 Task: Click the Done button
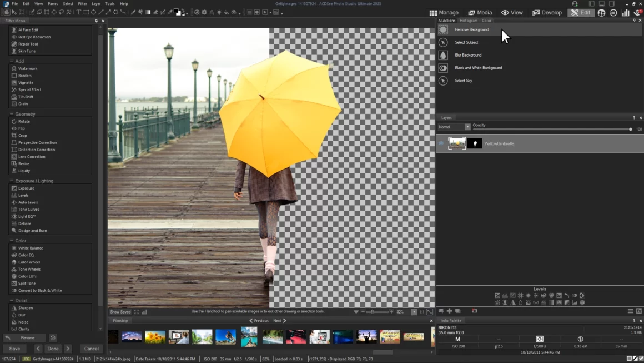tap(53, 349)
